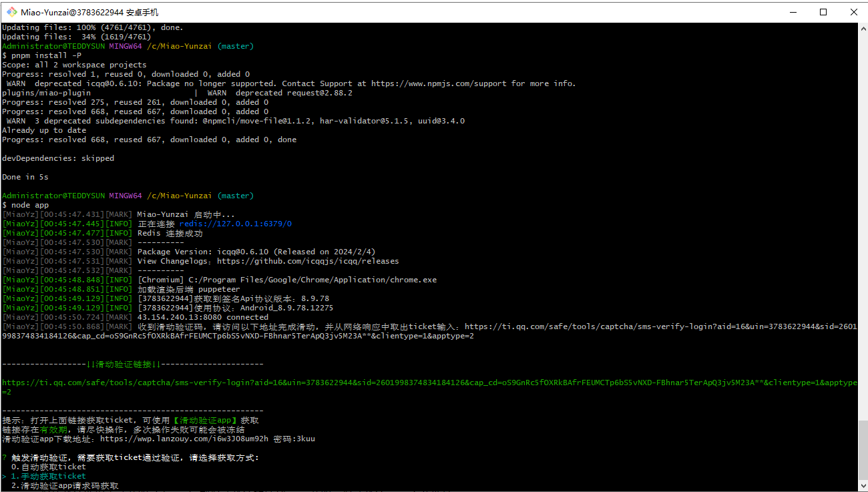Open the green ti.qq.com captcha verification link
This screenshot has width=868, height=492.
click(x=427, y=383)
